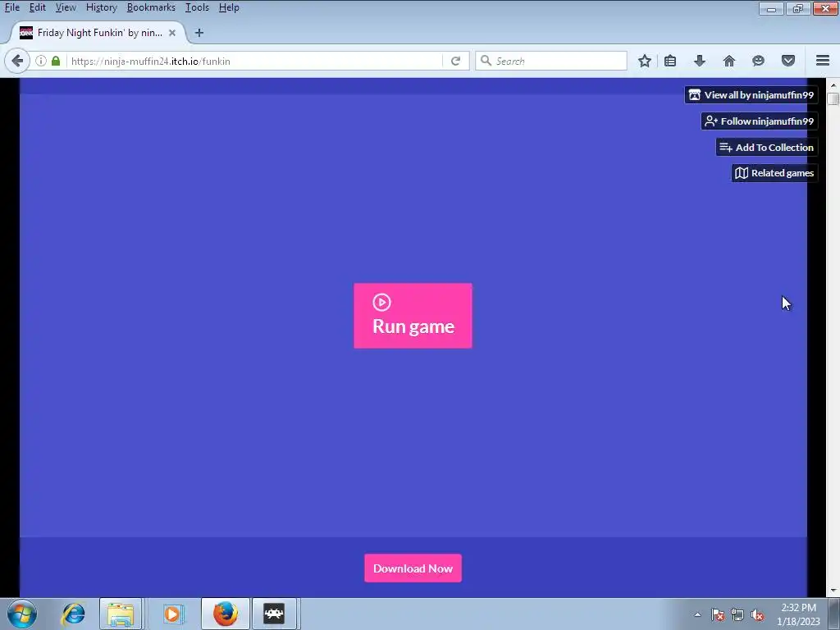The width and height of the screenshot is (840, 630).
Task: Show site information icon
Action: (x=41, y=61)
